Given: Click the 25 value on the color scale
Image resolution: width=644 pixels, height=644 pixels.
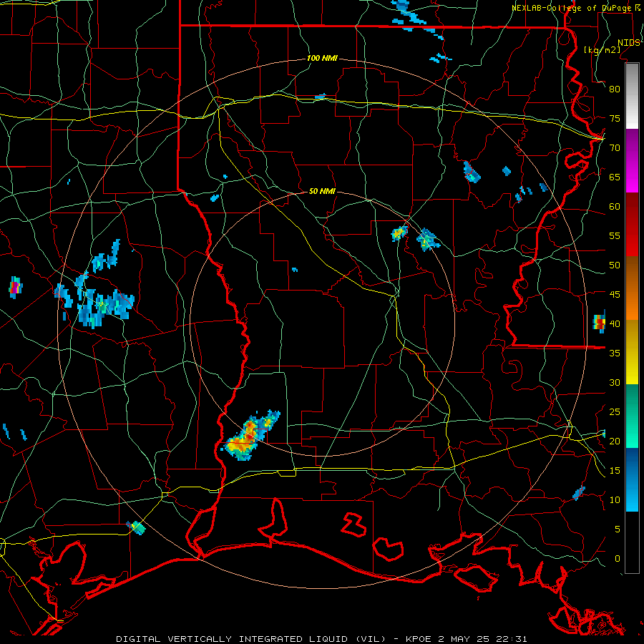Looking at the screenshot, I should (615, 412).
